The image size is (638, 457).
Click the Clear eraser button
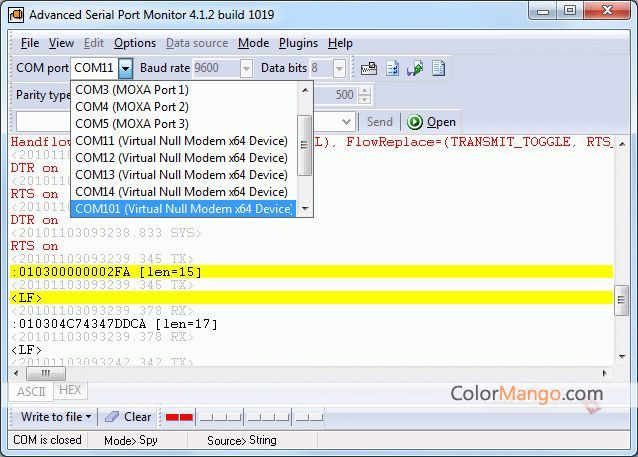point(128,417)
